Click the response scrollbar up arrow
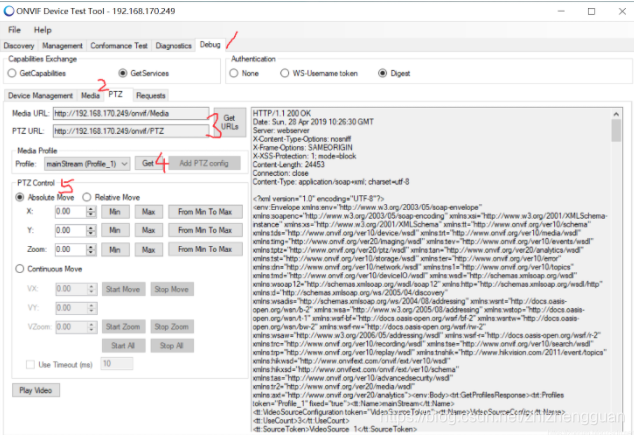The width and height of the screenshot is (634, 435). (x=616, y=114)
